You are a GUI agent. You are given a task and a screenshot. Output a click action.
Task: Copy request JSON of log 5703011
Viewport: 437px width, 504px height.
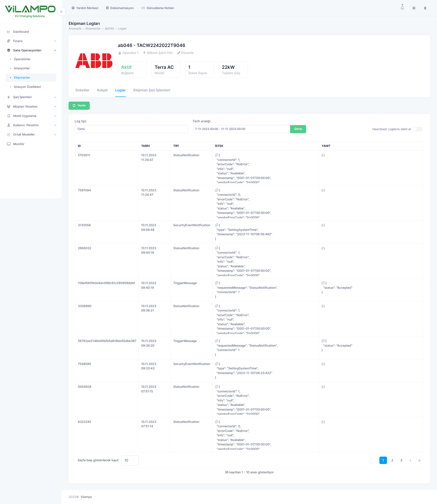pos(216,155)
